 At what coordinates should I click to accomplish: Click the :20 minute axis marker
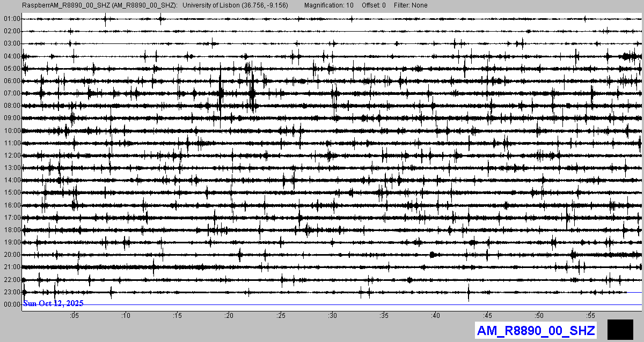pos(229,315)
